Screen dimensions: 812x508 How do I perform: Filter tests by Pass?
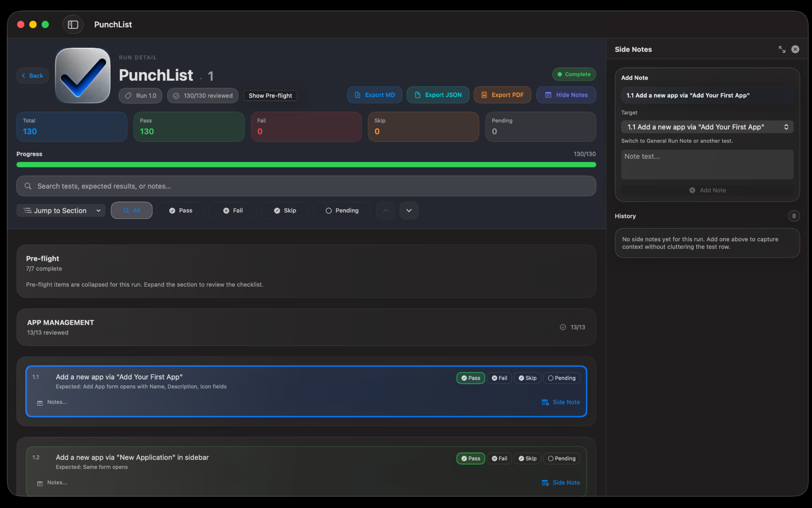(181, 210)
